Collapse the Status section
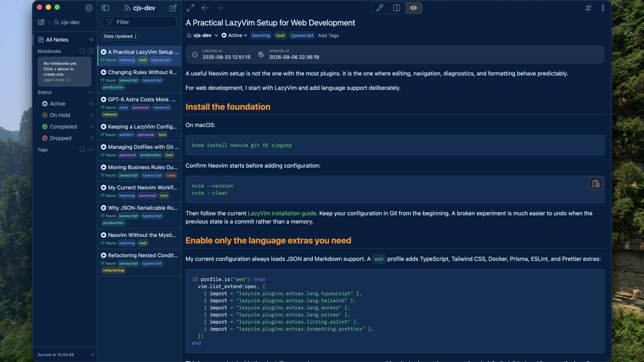Viewport: 644px width, 362px height. coord(90,92)
